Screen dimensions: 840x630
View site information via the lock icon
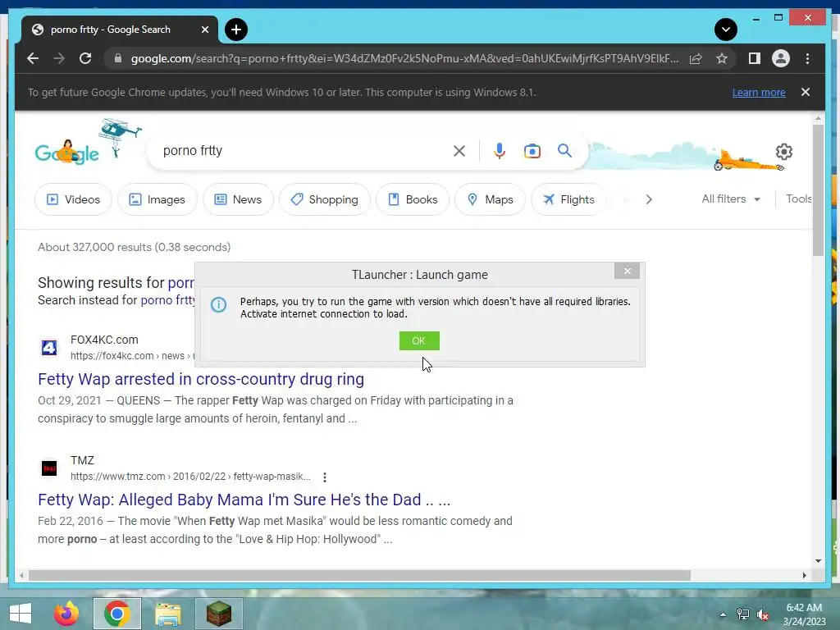(118, 58)
